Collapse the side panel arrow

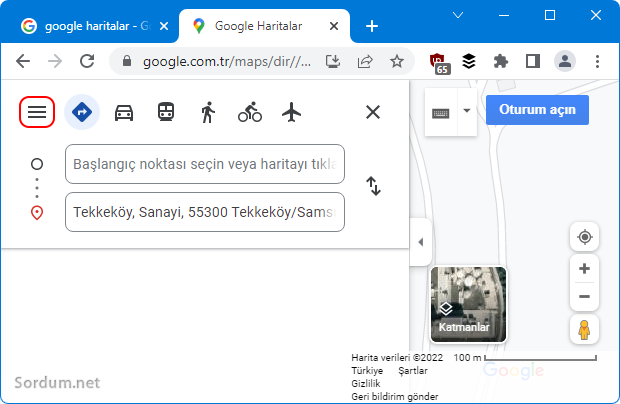421,242
